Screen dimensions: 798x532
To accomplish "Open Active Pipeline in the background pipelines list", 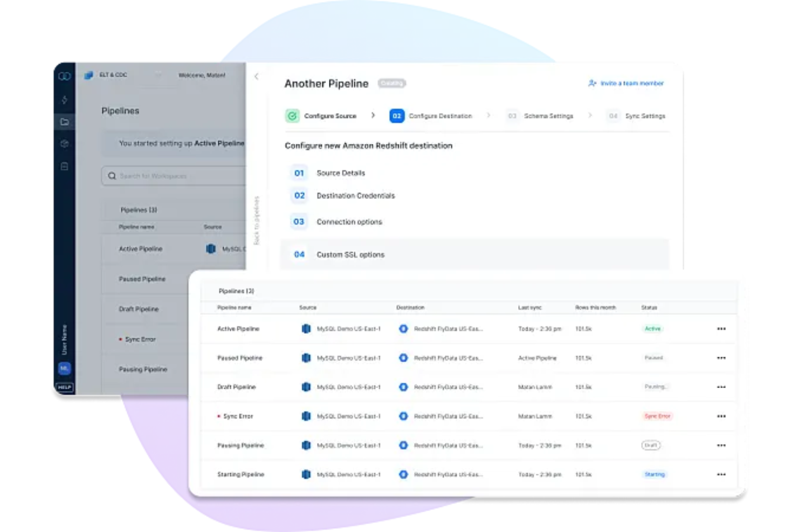I will coord(141,249).
